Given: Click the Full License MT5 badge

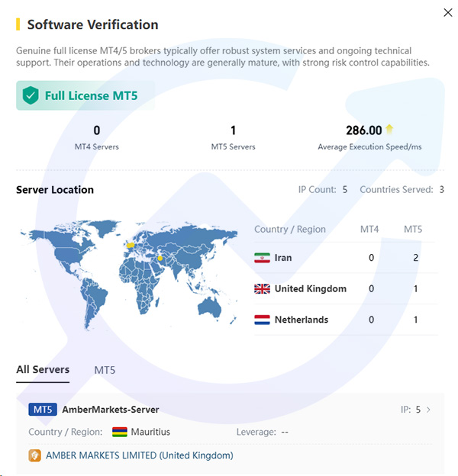Looking at the screenshot, I should (85, 95).
